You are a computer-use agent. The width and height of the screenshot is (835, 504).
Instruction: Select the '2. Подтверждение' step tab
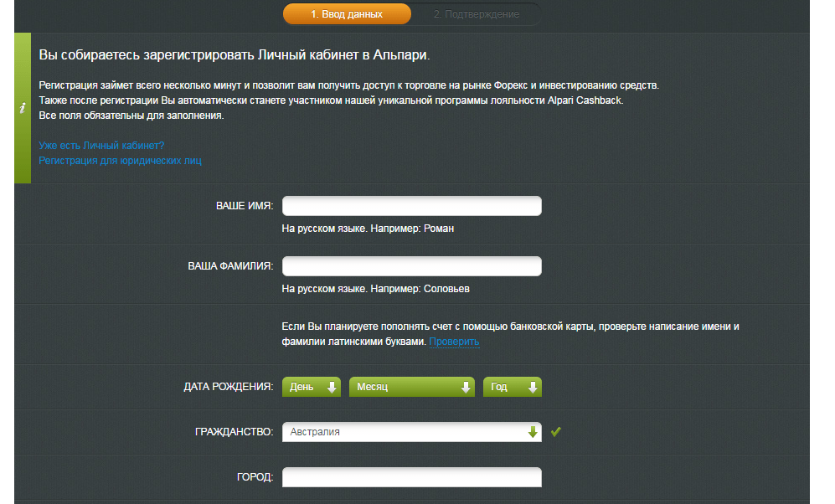[x=476, y=14]
